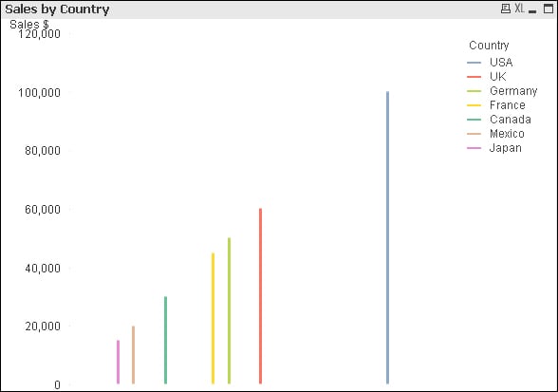Viewport: 558px width, 392px height.
Task: Select the teal Canada bar
Action: (165, 340)
